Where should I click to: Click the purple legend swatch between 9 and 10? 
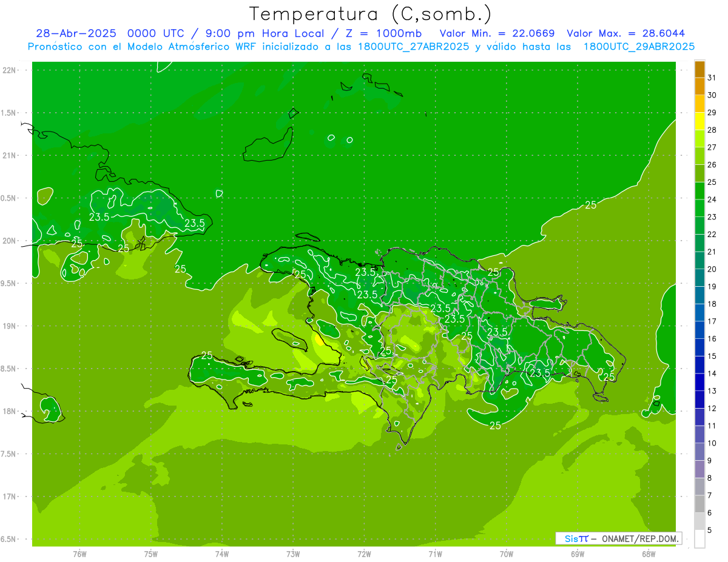coord(699,452)
